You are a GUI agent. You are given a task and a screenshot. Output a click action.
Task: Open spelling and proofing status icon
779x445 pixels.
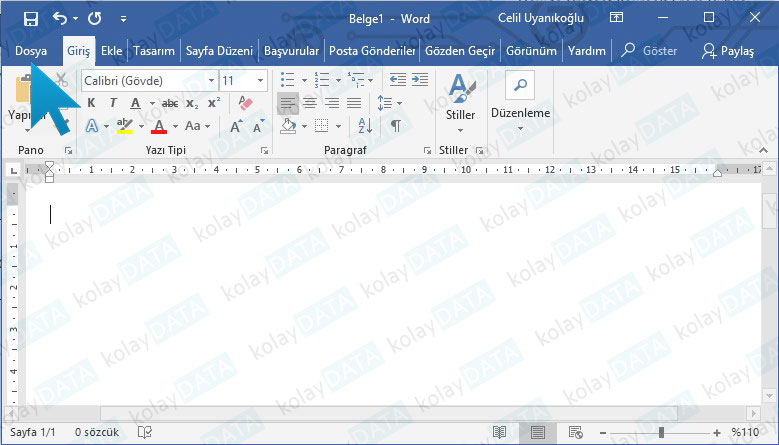point(145,432)
